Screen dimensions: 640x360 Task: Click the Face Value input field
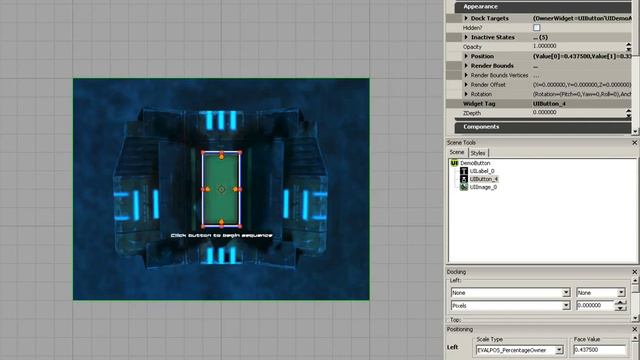coord(600,350)
